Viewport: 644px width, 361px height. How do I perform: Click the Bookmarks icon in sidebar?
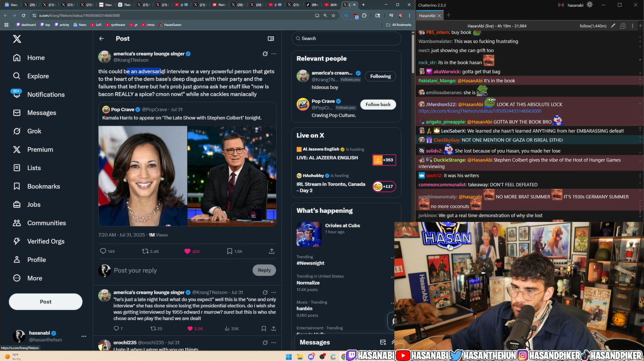17,186
